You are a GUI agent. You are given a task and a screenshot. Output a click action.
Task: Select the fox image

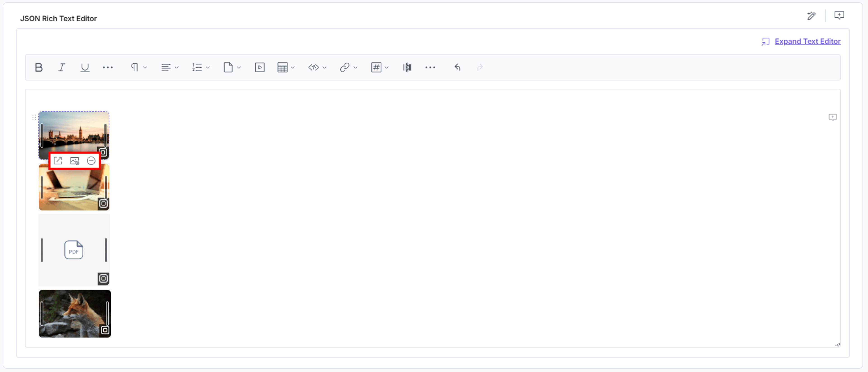coord(75,313)
